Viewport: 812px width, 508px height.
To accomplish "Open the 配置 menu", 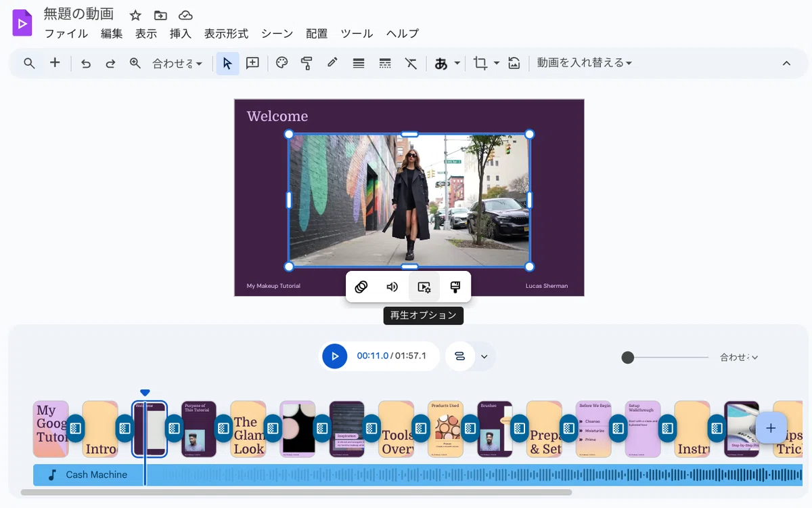I will point(317,34).
